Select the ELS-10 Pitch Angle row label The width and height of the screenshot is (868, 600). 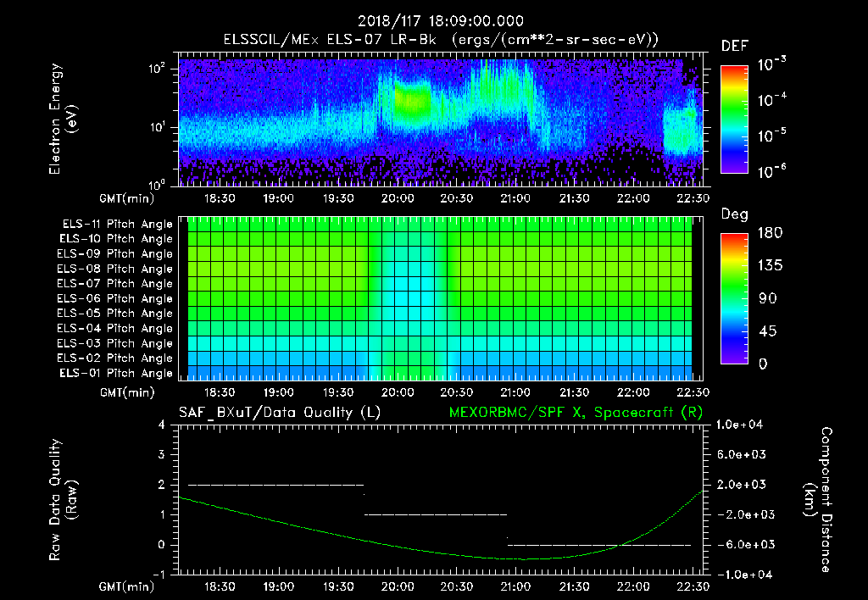point(116,239)
